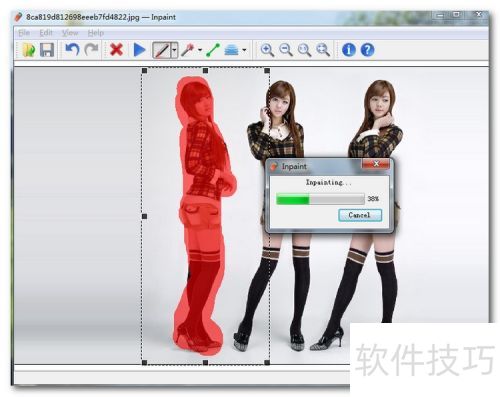Click the left-middle selection handle
The width and height of the screenshot is (500, 397).
pyautogui.click(x=144, y=216)
